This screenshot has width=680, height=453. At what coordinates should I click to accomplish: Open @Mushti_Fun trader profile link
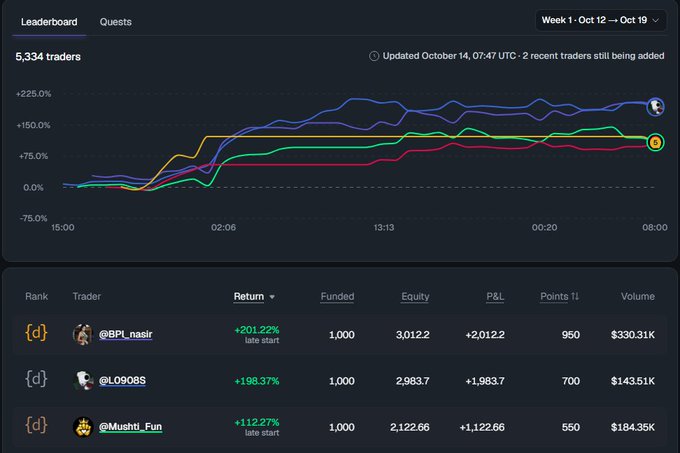pos(131,427)
